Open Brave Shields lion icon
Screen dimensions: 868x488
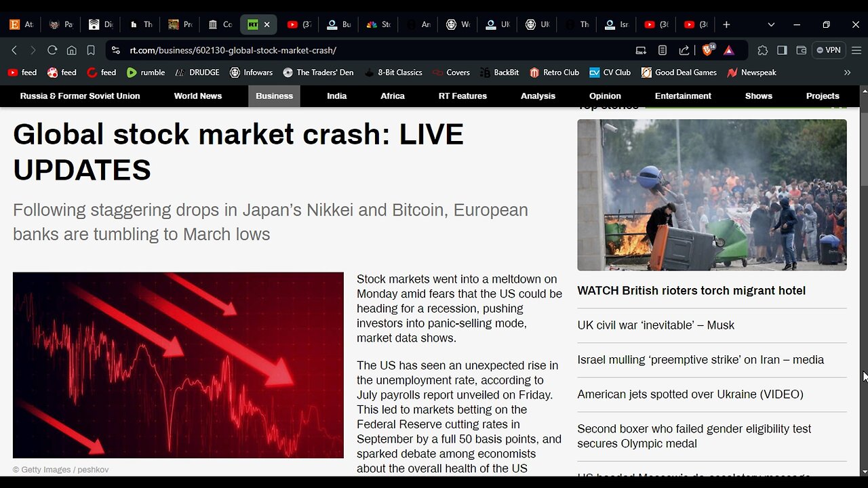[x=709, y=50]
